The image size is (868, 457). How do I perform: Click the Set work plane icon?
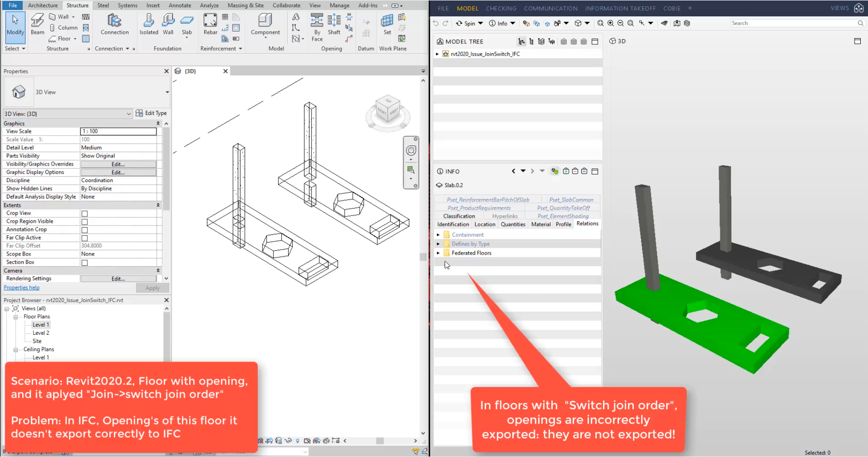[x=387, y=24]
